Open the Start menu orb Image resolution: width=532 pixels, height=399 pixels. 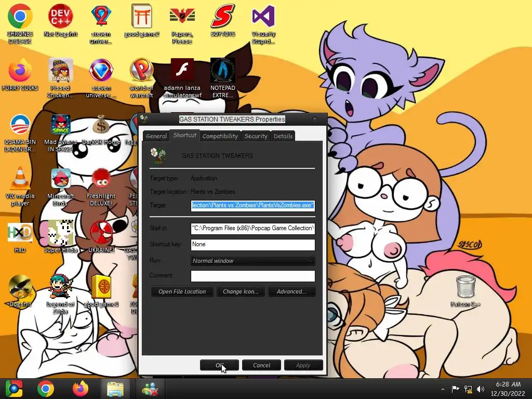pyautogui.click(x=14, y=389)
